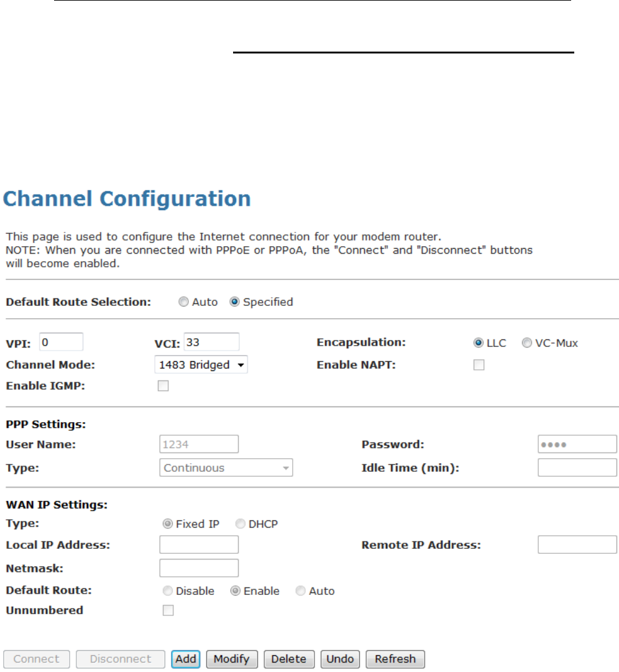Image resolution: width=619 pixels, height=672 pixels.
Task: Tick the Enable NAPT checkbox
Action: point(479,365)
